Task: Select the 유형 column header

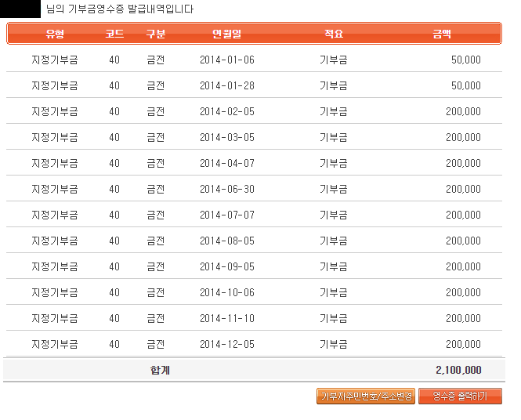Action: coord(55,34)
